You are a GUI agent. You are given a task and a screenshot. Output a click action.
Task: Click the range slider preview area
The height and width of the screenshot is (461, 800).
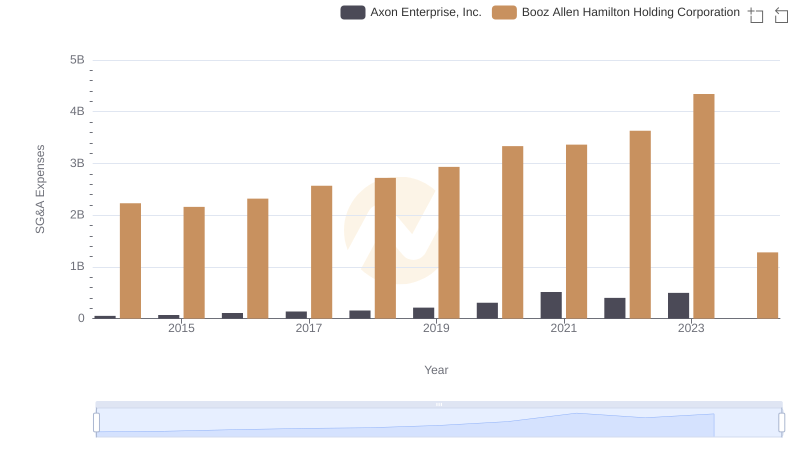pos(439,422)
